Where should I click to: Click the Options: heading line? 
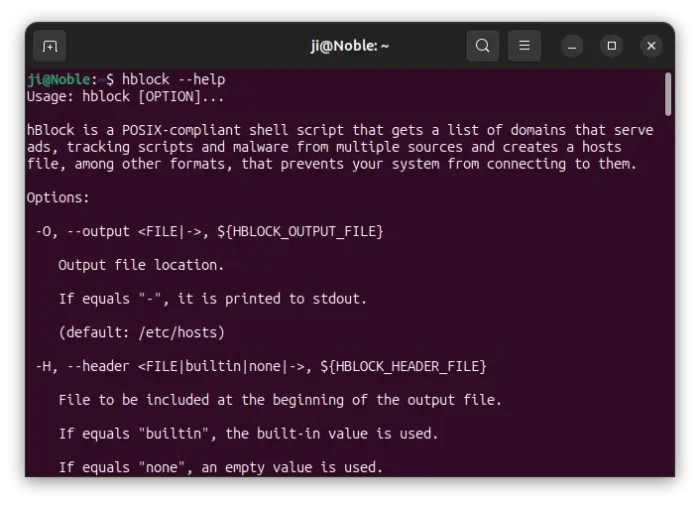pyautogui.click(x=58, y=198)
